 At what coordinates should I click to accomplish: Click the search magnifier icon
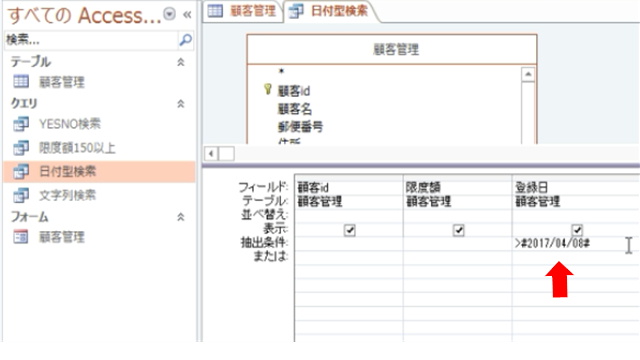click(185, 40)
